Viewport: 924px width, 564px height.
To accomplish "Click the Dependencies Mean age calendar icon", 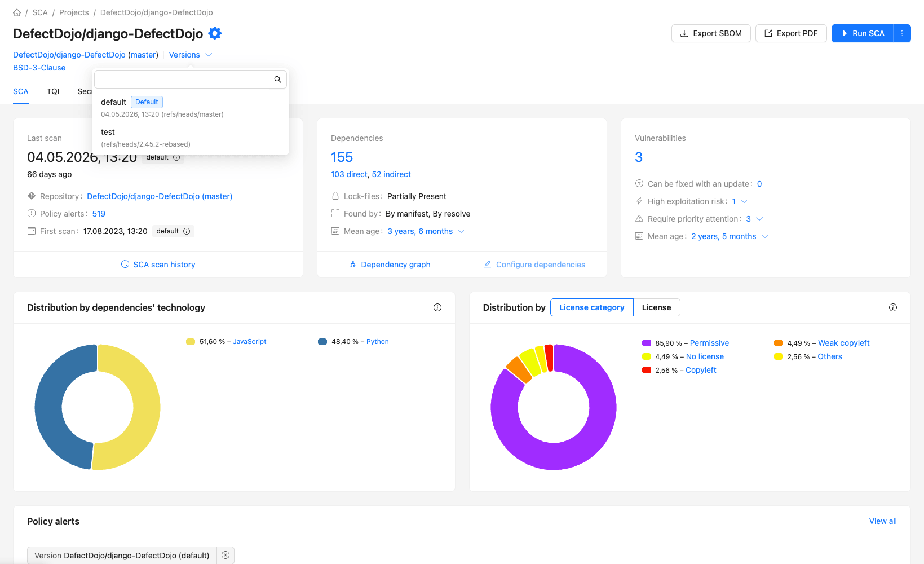I will click(x=335, y=231).
